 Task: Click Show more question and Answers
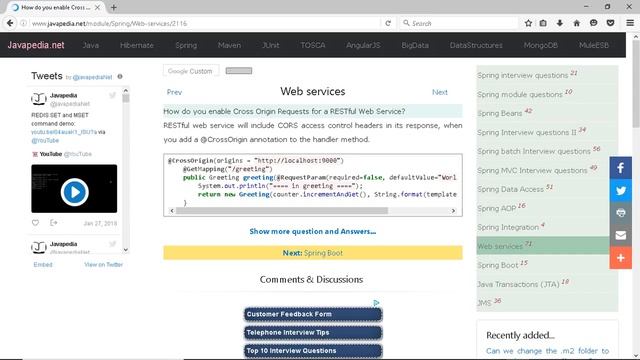coord(313,231)
